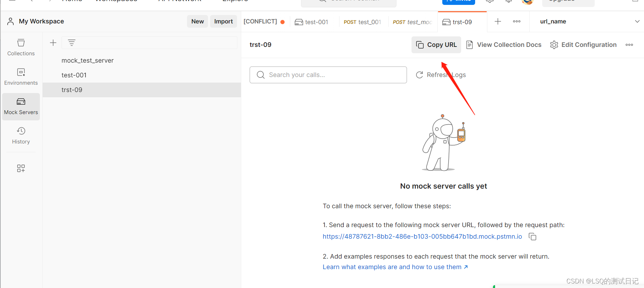Click the trst-09 heading title
Viewport: 644px width, 288px height.
(260, 45)
